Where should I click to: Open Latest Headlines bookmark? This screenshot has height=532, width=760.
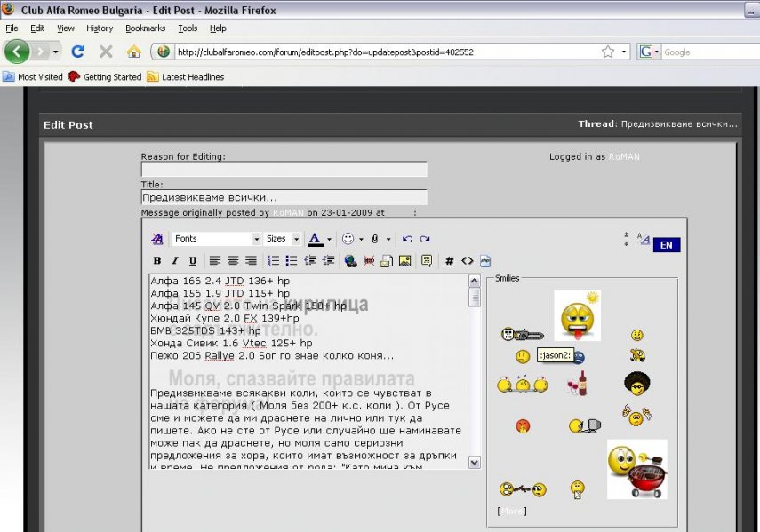click(x=192, y=77)
